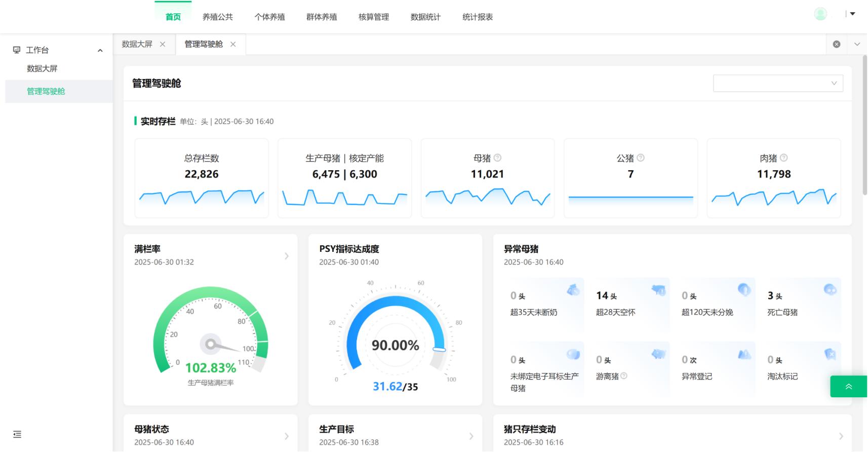This screenshot has height=452, width=868.
Task: Toggle sidebar collapse icon at bottom
Action: point(17,434)
